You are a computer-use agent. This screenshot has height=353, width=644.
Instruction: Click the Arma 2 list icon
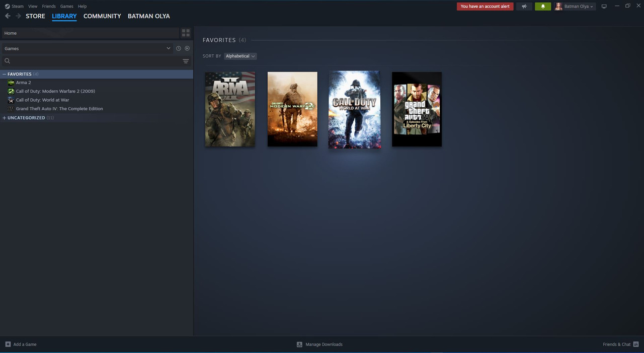click(11, 83)
